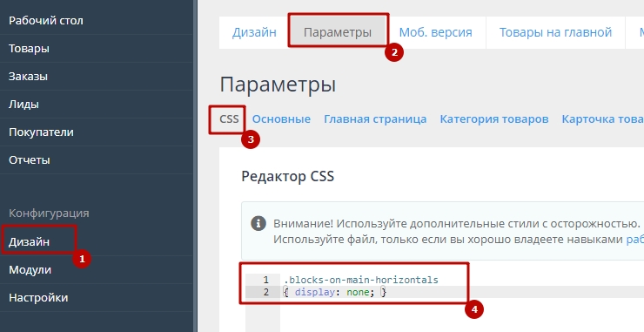Screen dimensions: 644x332
Task: Open the Моб. версия tab
Action: 436,32
